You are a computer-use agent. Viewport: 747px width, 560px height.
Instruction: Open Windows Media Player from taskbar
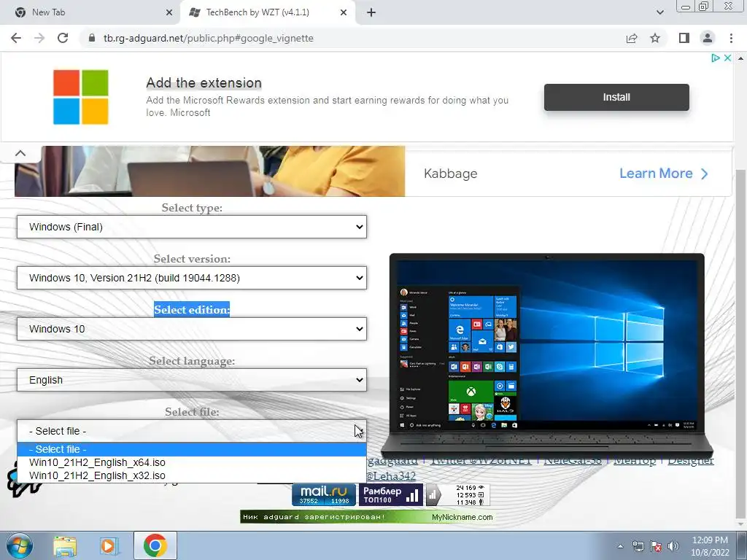pos(109,545)
